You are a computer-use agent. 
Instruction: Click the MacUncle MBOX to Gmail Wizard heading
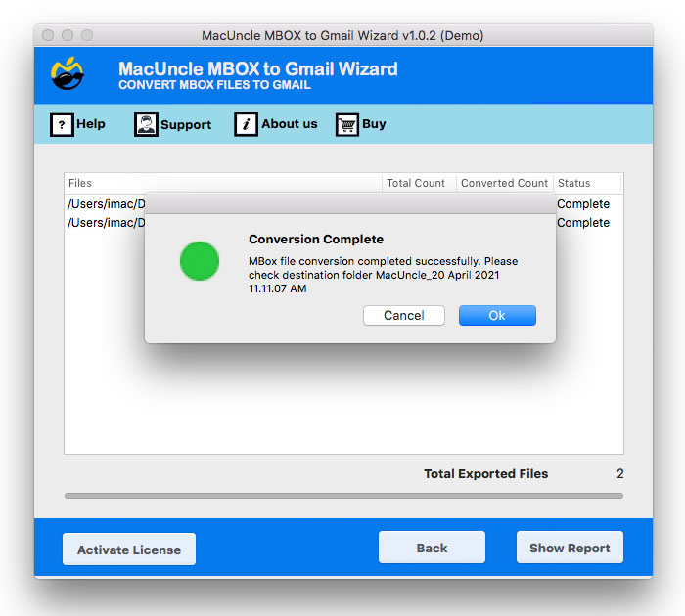coord(258,69)
